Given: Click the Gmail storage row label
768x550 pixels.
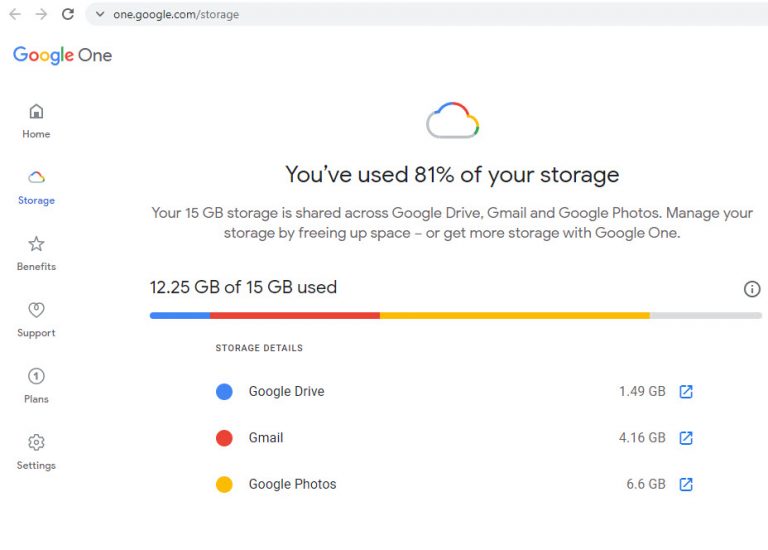Looking at the screenshot, I should (266, 438).
